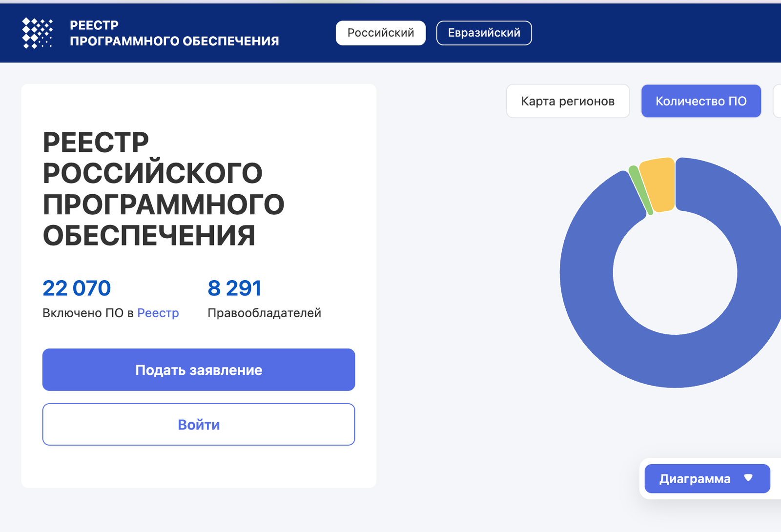This screenshot has width=781, height=532.
Task: Open the Диаграмма dropdown
Action: (707, 479)
